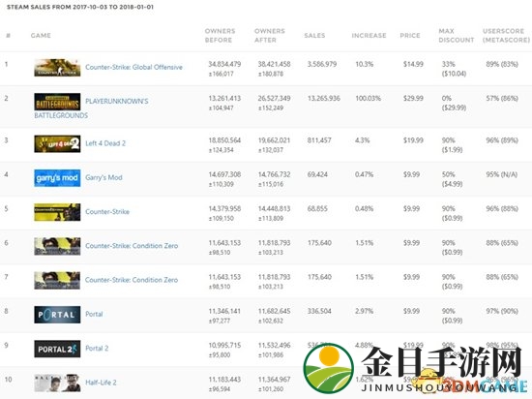Image resolution: width=532 pixels, height=399 pixels.
Task: Select the 100.03% increase cell
Action: (x=369, y=98)
